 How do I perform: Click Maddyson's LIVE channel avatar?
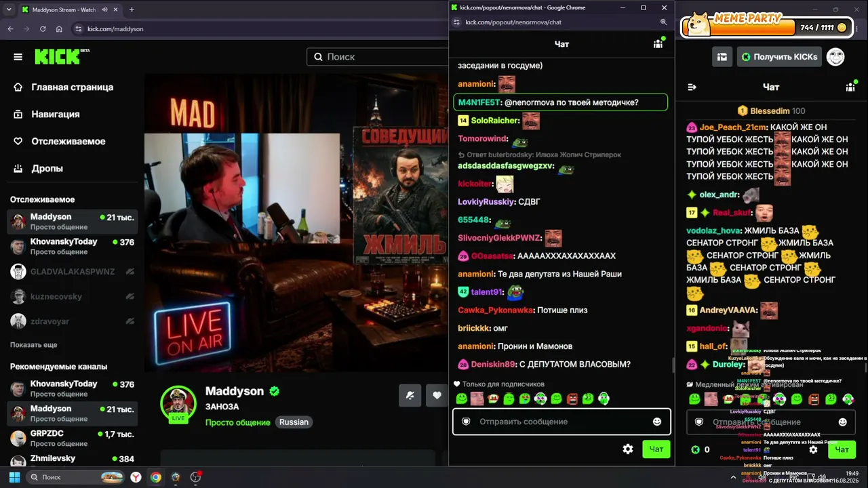tap(178, 405)
